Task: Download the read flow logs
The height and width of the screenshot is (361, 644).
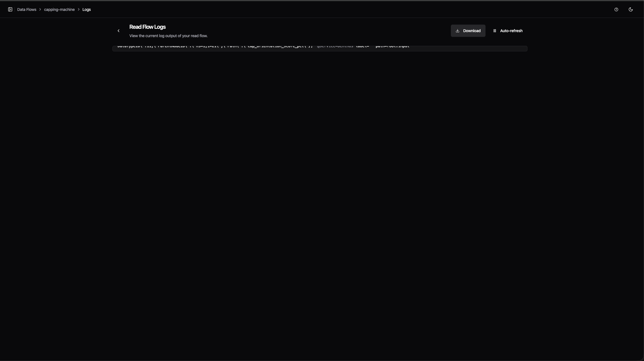Action: [x=468, y=31]
